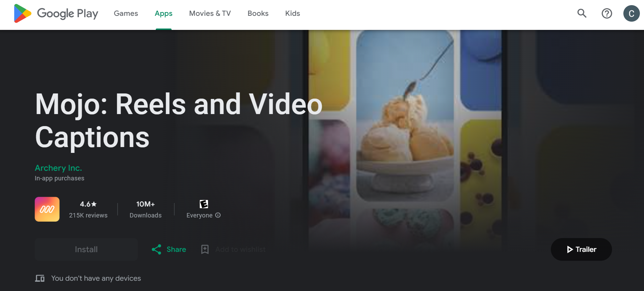Click the Share text link

coord(176,249)
